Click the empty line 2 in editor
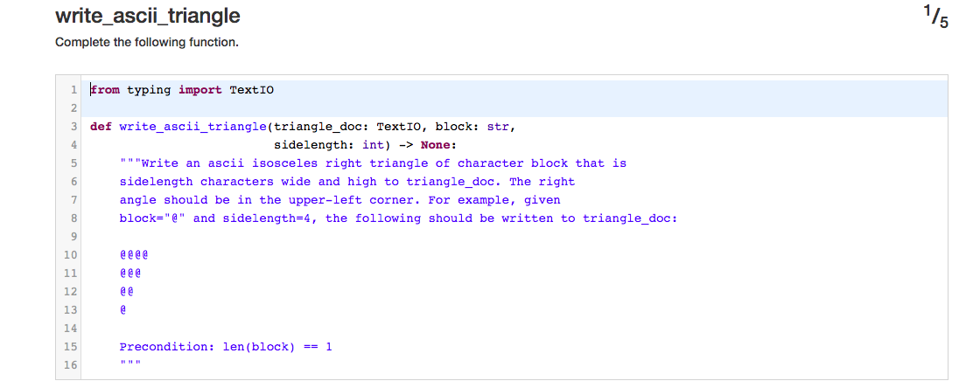This screenshot has height=388, width=980. (514, 108)
